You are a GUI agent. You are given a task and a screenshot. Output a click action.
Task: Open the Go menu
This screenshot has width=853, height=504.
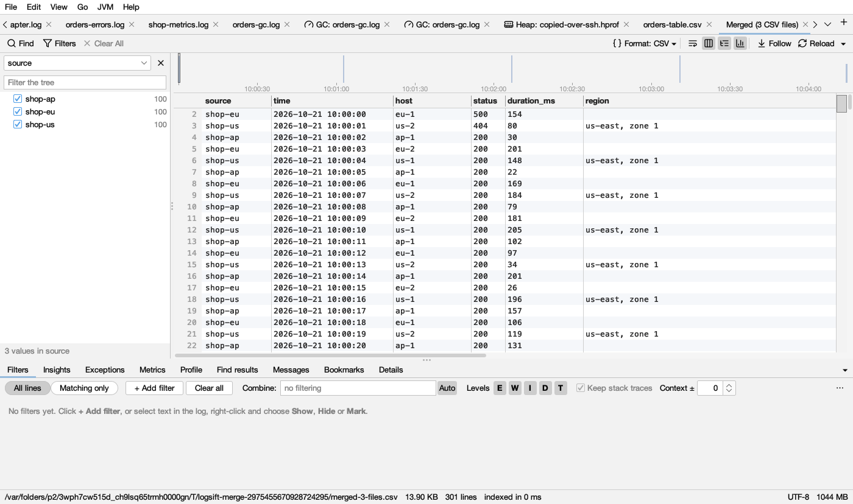click(x=83, y=7)
